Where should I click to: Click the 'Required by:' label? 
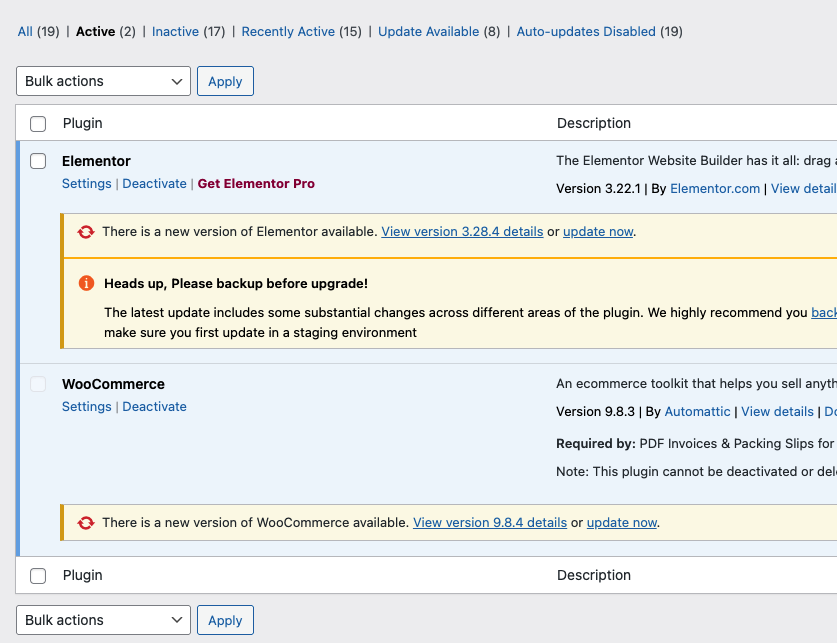[596, 444]
